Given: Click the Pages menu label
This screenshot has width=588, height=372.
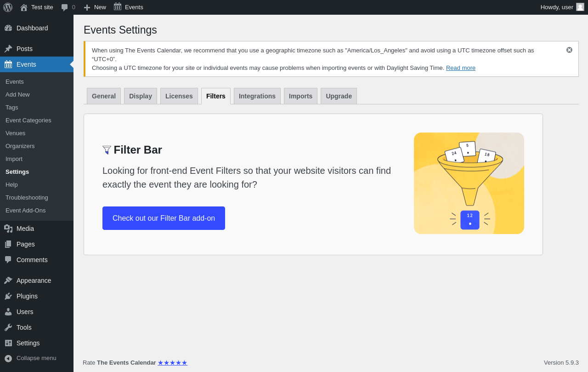Looking at the screenshot, I should [26, 244].
